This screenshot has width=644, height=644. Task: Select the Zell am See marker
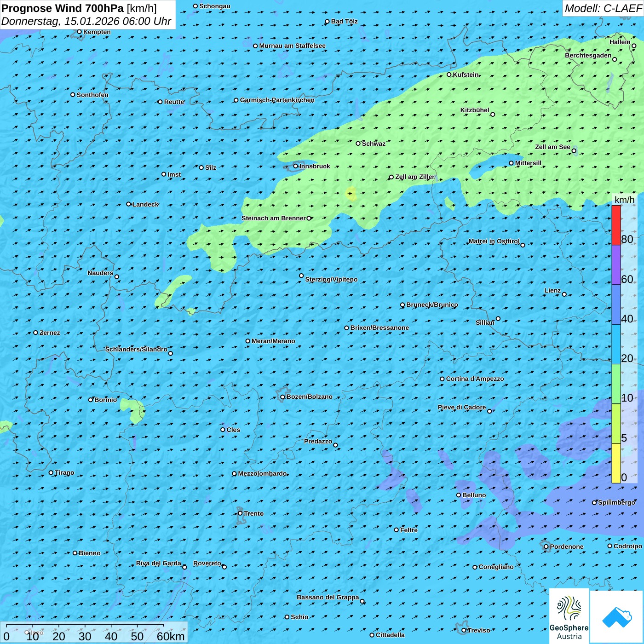(x=574, y=150)
